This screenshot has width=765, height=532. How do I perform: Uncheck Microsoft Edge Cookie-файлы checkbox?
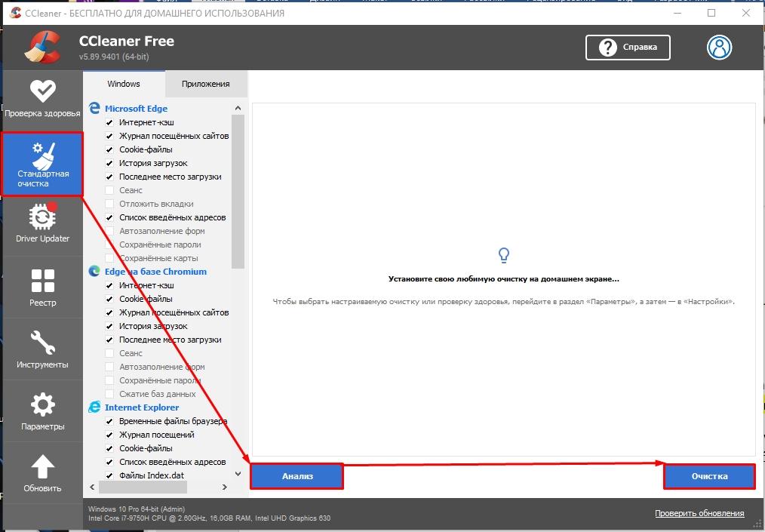(x=109, y=150)
